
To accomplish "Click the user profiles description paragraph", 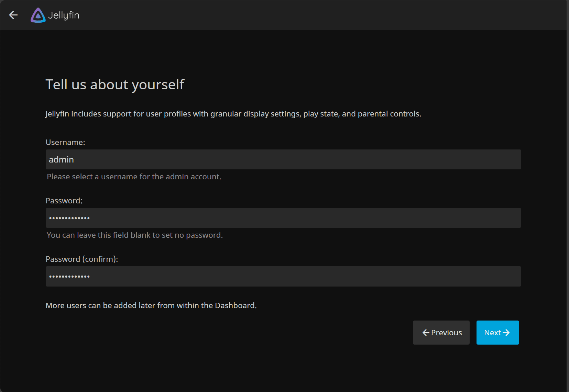I will click(x=233, y=114).
